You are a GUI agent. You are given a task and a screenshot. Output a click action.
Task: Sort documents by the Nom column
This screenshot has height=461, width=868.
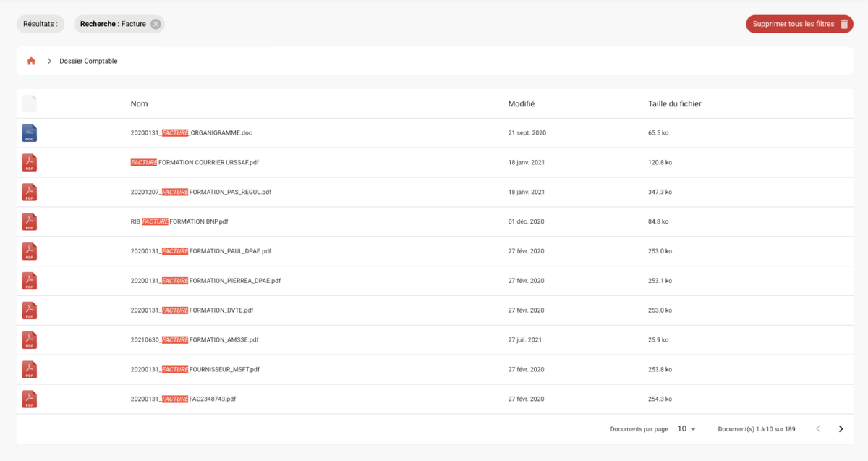coord(139,103)
